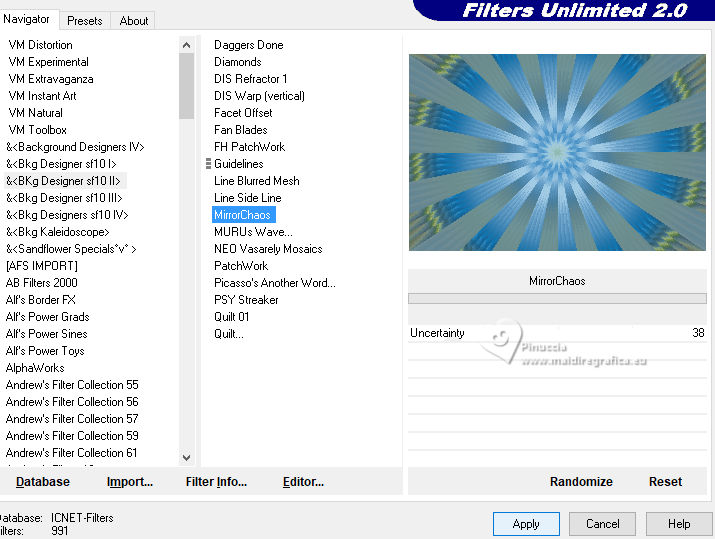Viewport: 715px width, 539px height.
Task: Click the Guidelines separator icon
Action: coord(208,164)
